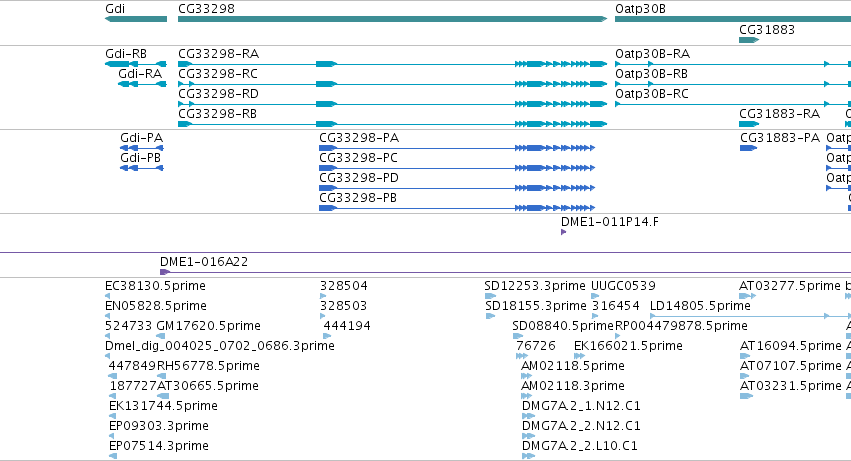Open the Gdi-RA transcript label
The image size is (851, 461).
click(x=140, y=74)
